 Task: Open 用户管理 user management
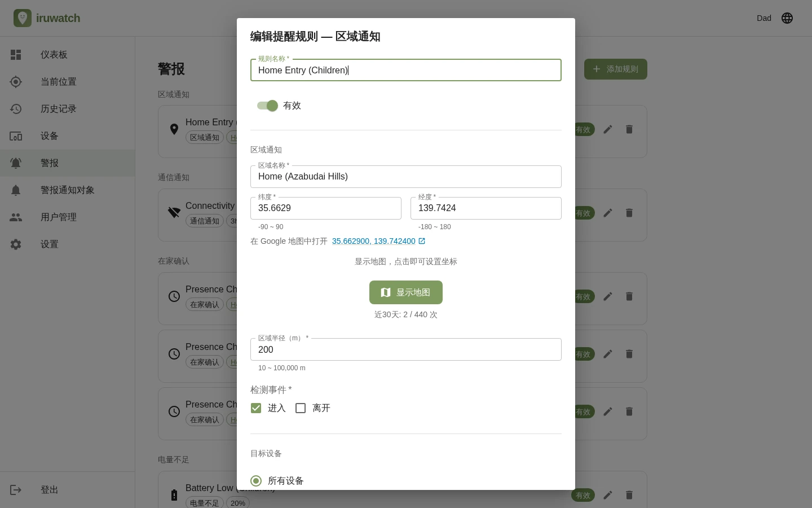click(68, 217)
